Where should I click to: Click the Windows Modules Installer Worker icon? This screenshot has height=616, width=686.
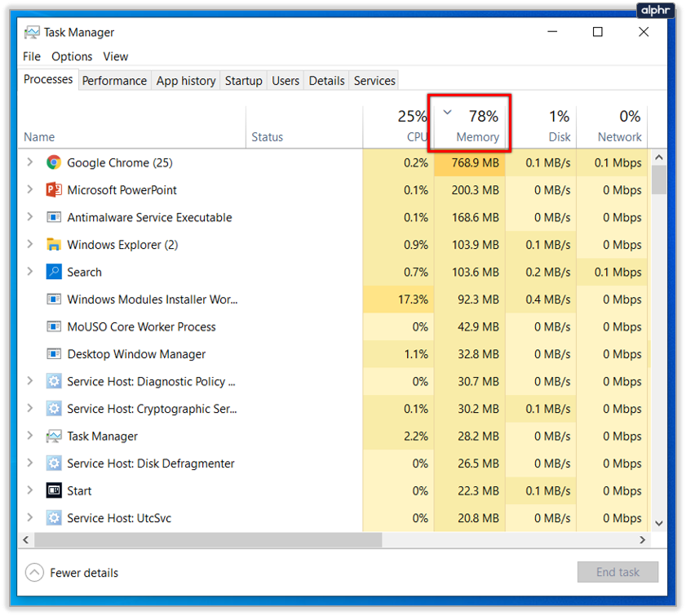pyautogui.click(x=53, y=299)
